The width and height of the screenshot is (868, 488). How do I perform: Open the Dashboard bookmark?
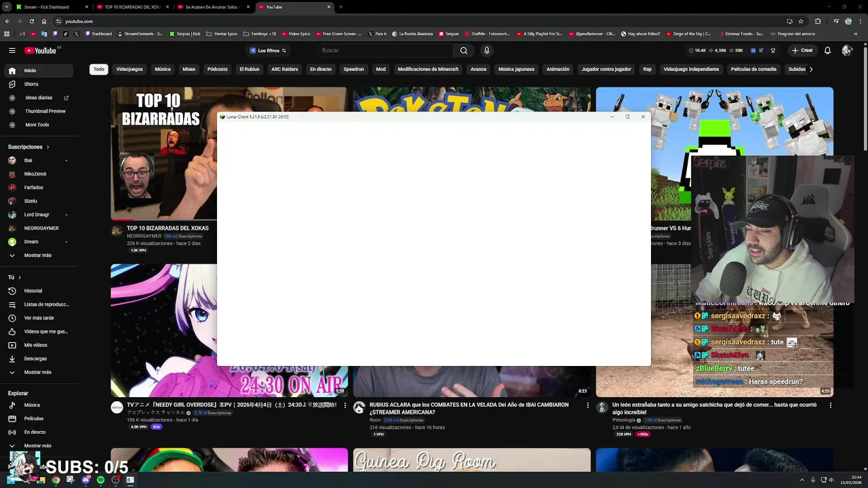coord(99,34)
